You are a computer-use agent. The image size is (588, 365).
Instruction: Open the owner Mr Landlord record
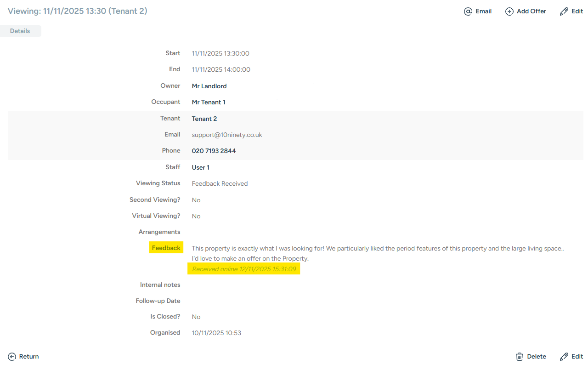(x=209, y=86)
